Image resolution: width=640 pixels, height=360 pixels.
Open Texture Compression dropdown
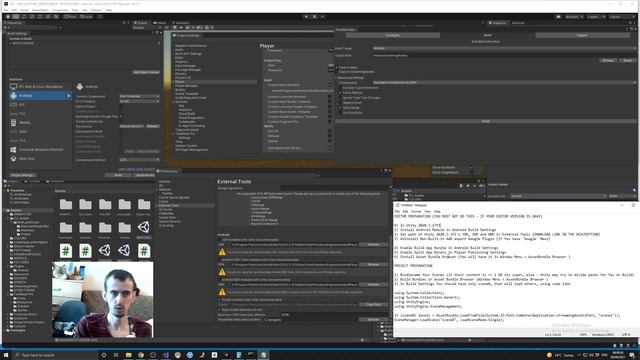pos(139,96)
